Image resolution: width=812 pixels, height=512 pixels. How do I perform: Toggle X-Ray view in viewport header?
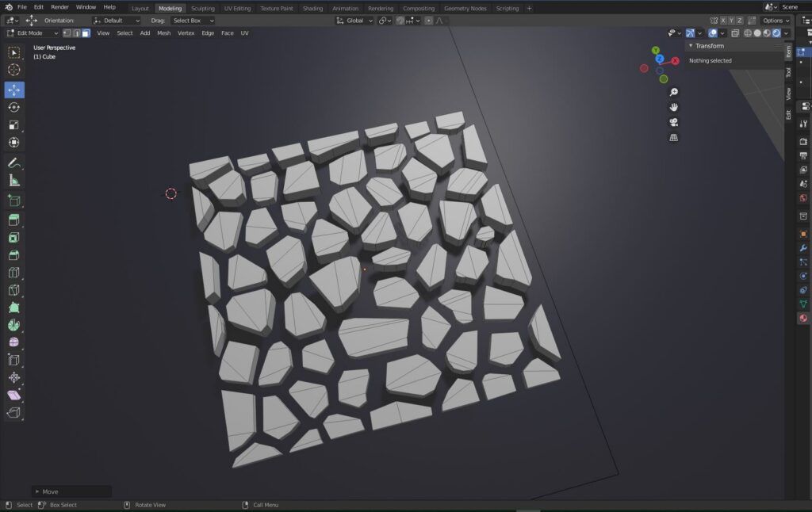pyautogui.click(x=734, y=33)
